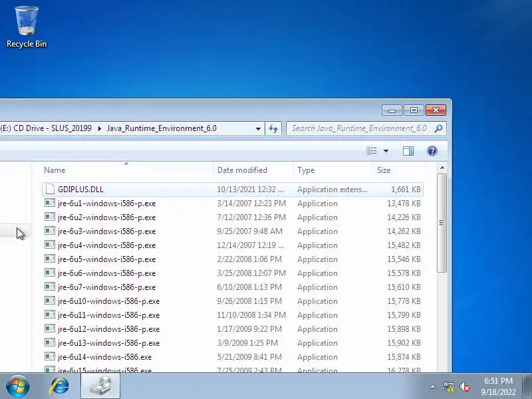
Task: Open view options dropdown arrow
Action: click(x=386, y=151)
